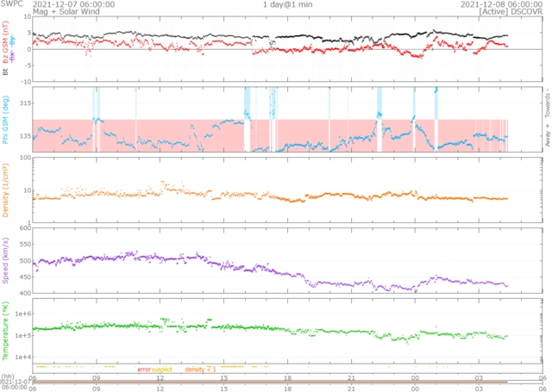Open the "Mag + Solar Wind" series selector

(x=66, y=11)
